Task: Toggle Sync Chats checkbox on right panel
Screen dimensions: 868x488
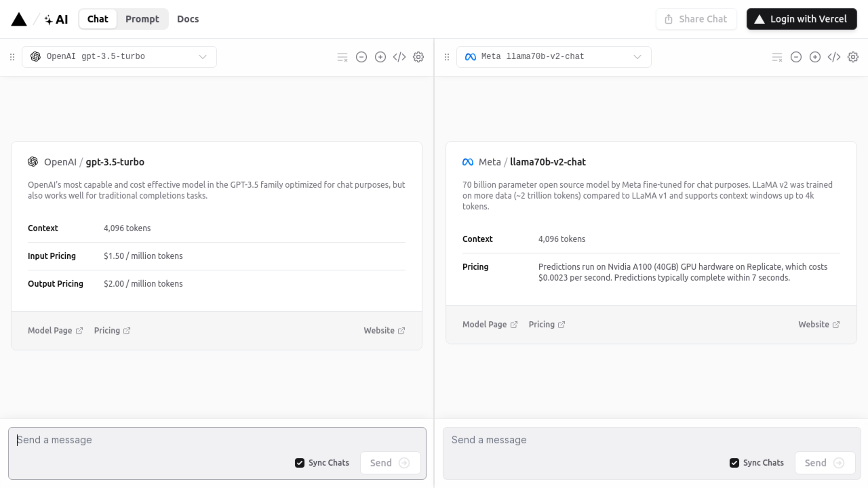Action: click(x=734, y=462)
